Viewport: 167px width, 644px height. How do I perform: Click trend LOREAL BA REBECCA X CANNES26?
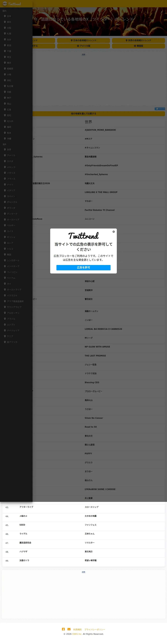point(103,329)
